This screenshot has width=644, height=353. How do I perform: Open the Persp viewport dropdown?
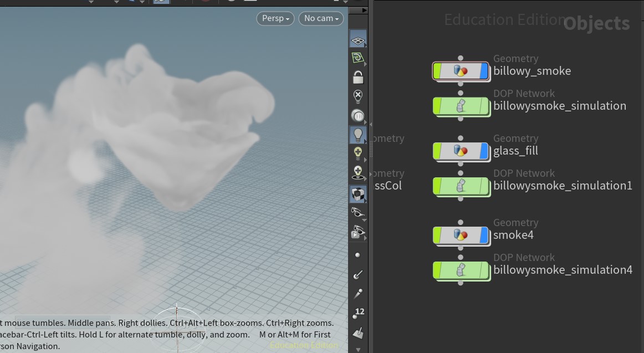[275, 18]
